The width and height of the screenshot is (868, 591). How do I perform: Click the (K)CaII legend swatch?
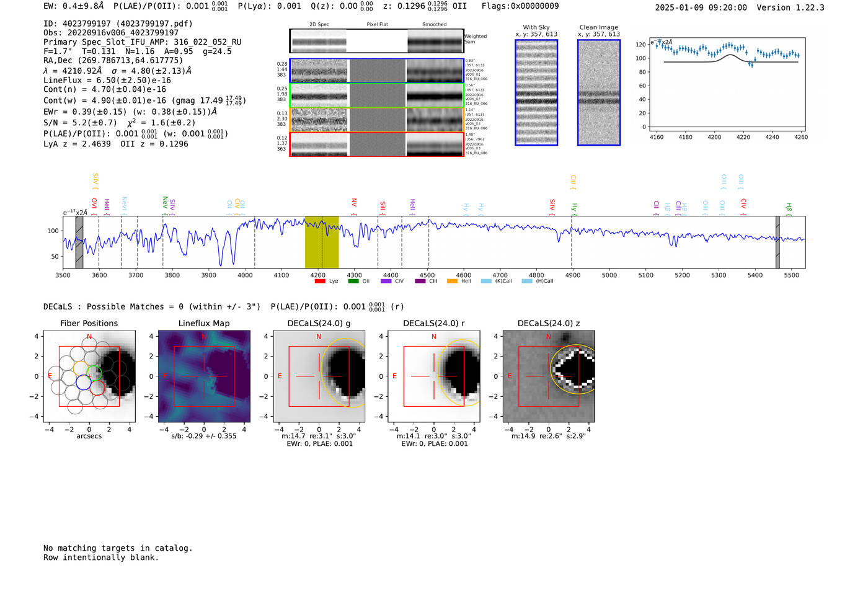pyautogui.click(x=486, y=281)
